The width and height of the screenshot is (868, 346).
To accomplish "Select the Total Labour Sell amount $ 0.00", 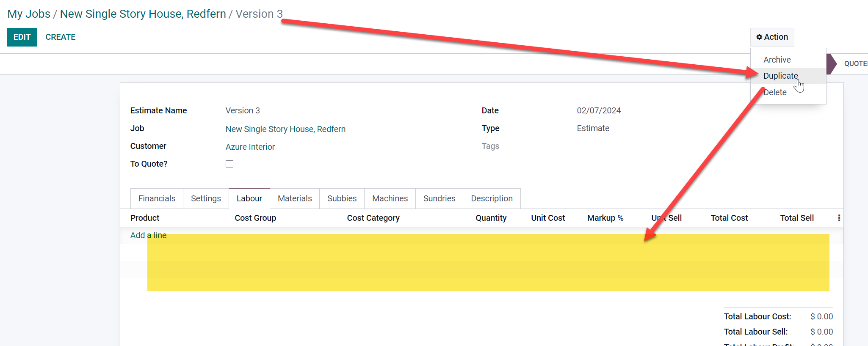I will pos(821,332).
